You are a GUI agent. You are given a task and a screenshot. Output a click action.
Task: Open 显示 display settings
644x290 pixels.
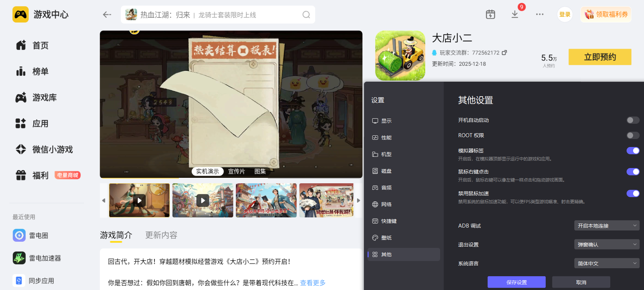pyautogui.click(x=404, y=121)
